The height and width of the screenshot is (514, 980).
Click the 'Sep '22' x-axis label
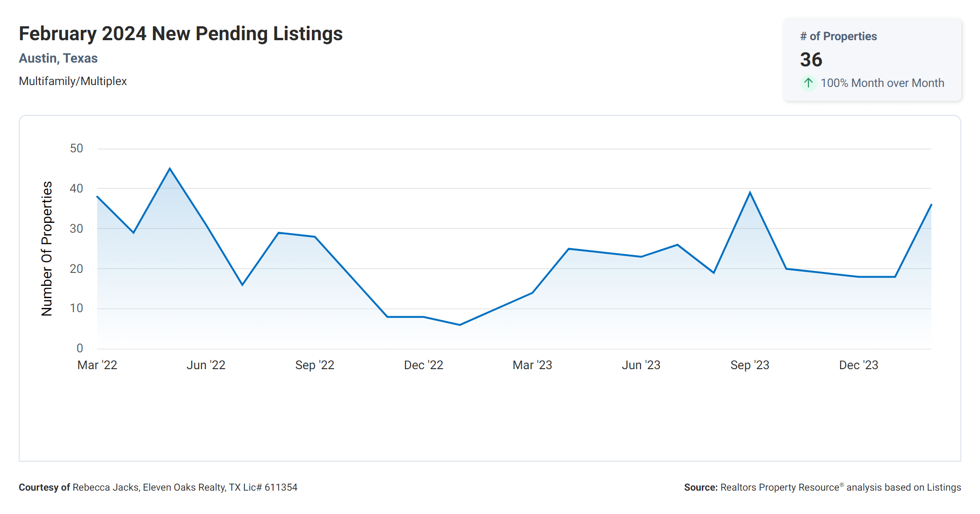[x=315, y=365]
